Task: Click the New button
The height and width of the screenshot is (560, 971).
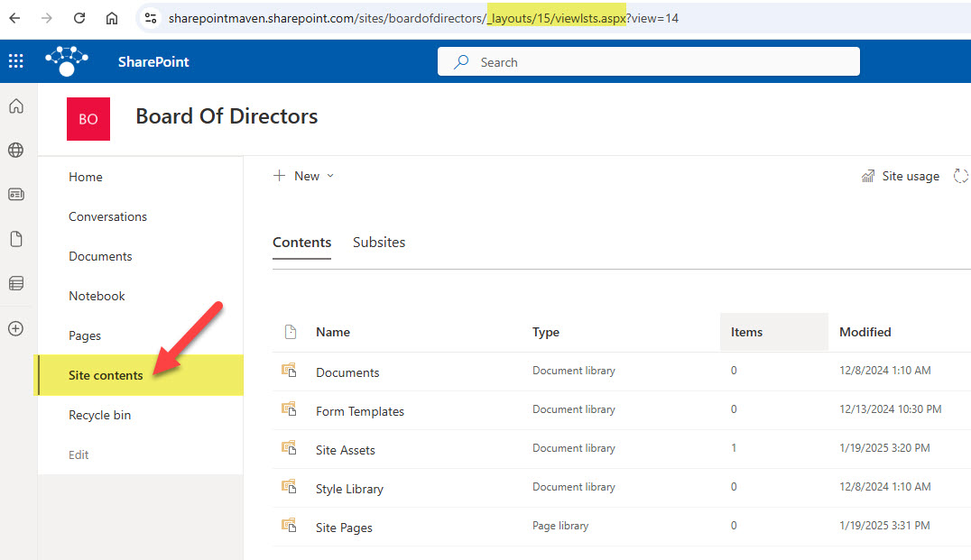Action: click(303, 176)
